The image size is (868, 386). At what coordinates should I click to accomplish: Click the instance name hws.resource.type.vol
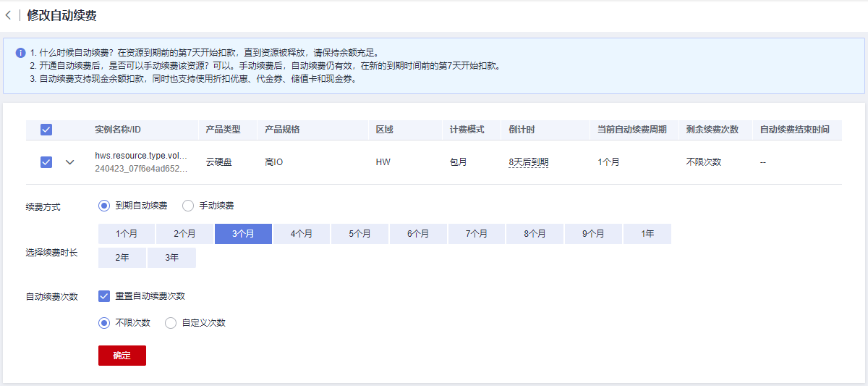click(141, 156)
